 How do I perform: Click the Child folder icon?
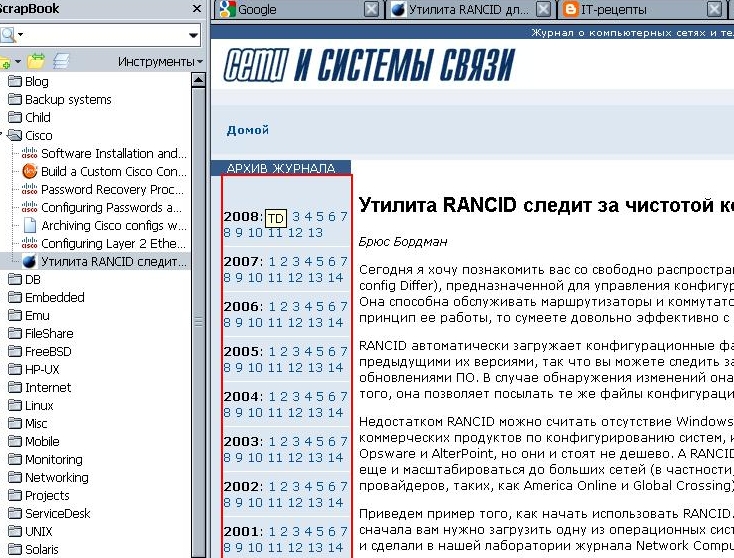click(15, 117)
